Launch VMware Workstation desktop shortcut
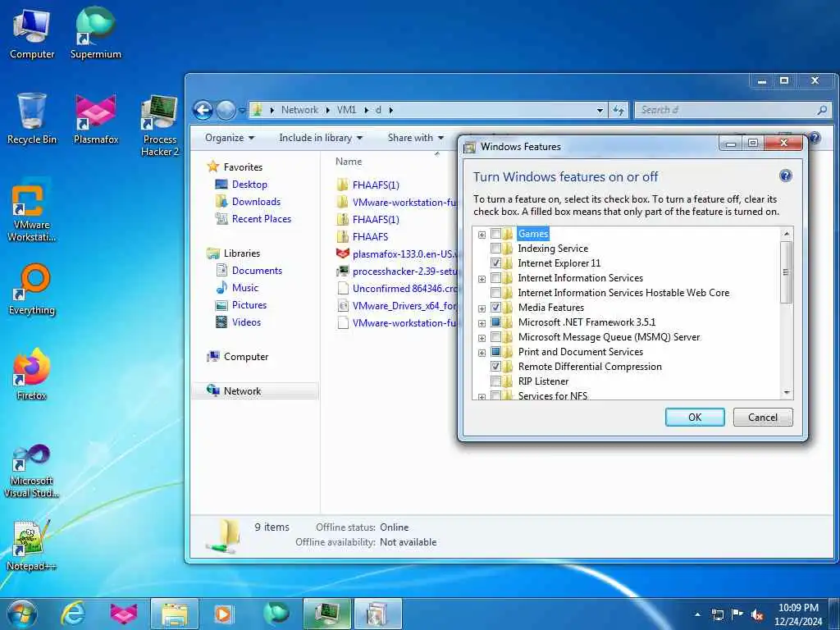840x630 pixels. pos(32,210)
